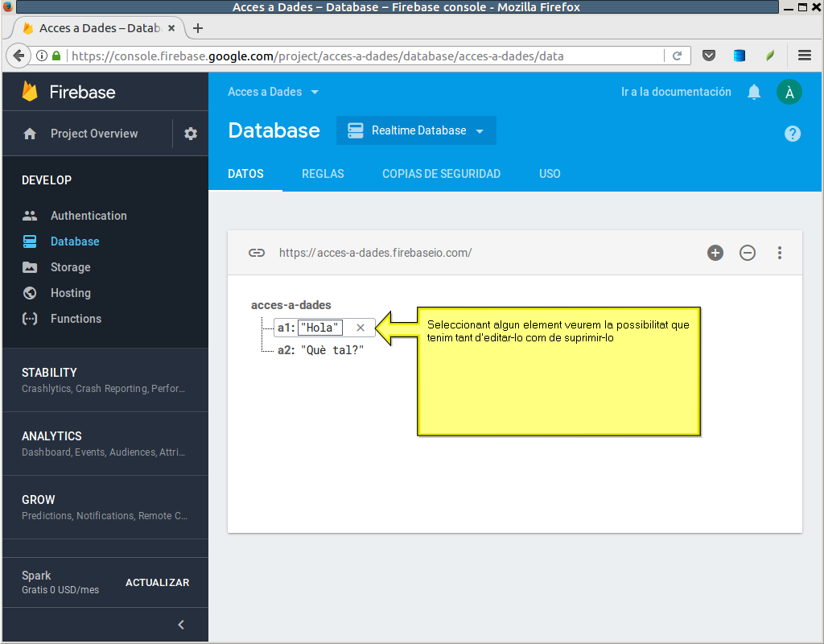
Task: Click the Authentication people icon
Action: pos(30,216)
